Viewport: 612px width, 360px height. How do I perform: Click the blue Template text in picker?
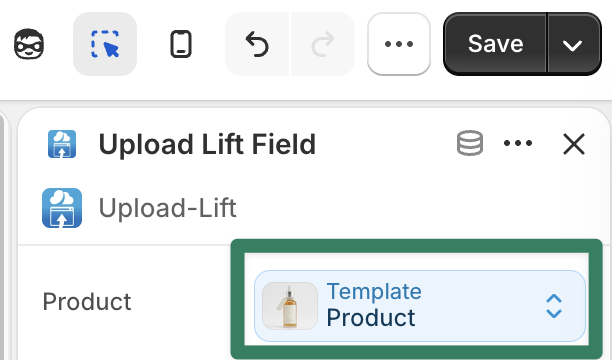[374, 291]
